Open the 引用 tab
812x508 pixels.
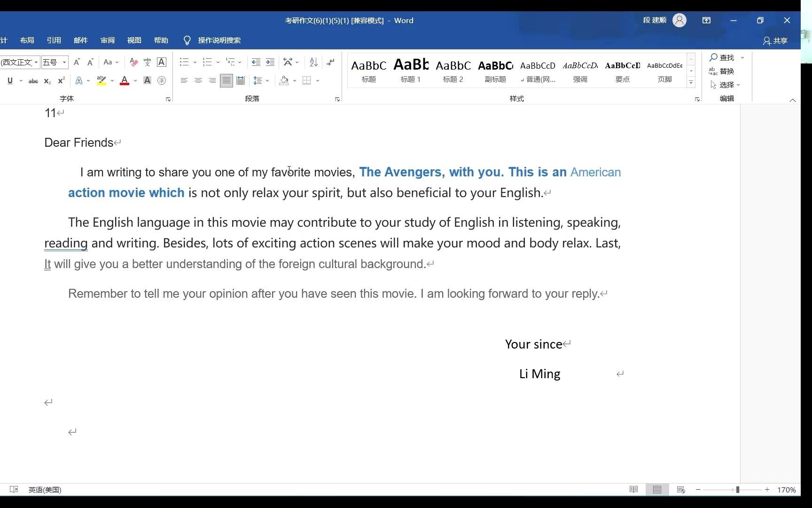[x=54, y=40]
